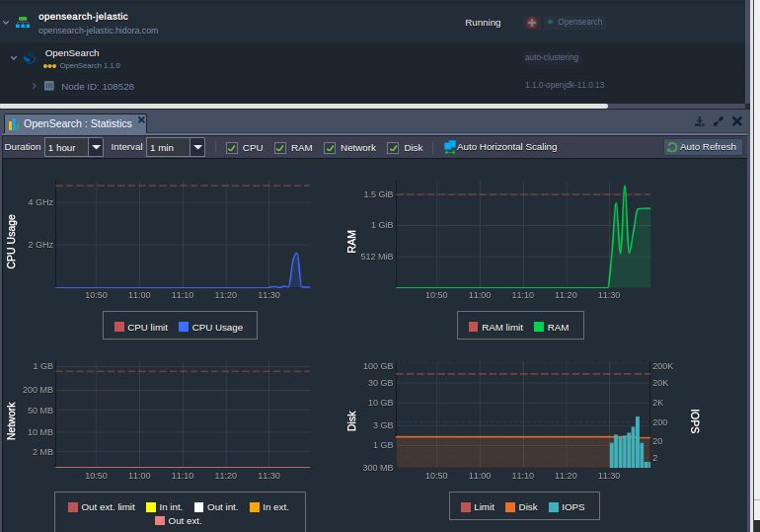760x532 pixels.
Task: Click the Auto Refresh button label
Action: pos(708,147)
